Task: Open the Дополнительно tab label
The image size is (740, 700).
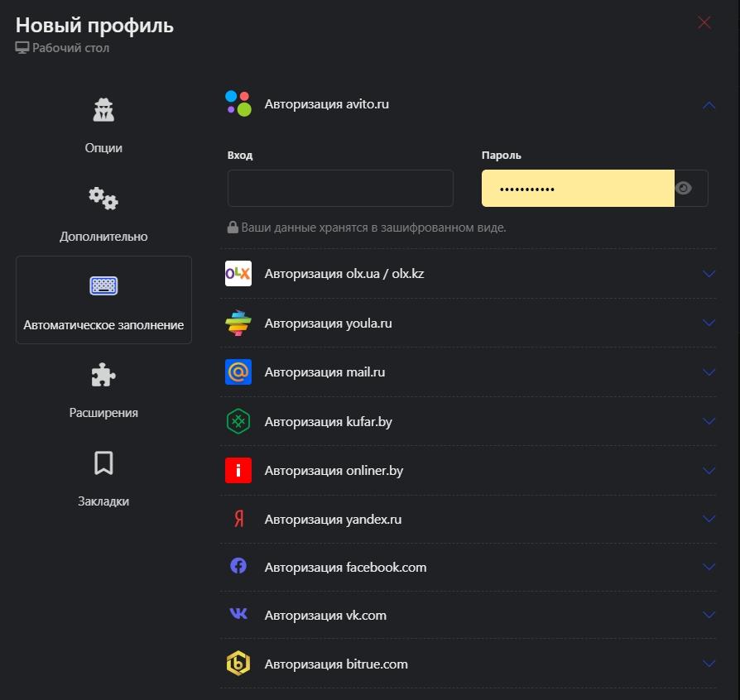Action: 103,237
